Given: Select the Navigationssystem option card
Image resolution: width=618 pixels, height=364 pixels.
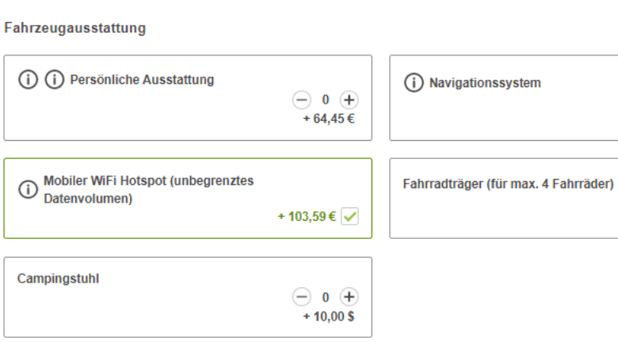Looking at the screenshot, I should (x=504, y=97).
